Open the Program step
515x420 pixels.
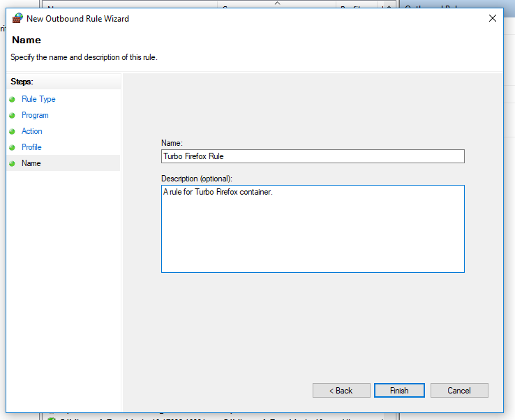[x=35, y=115]
